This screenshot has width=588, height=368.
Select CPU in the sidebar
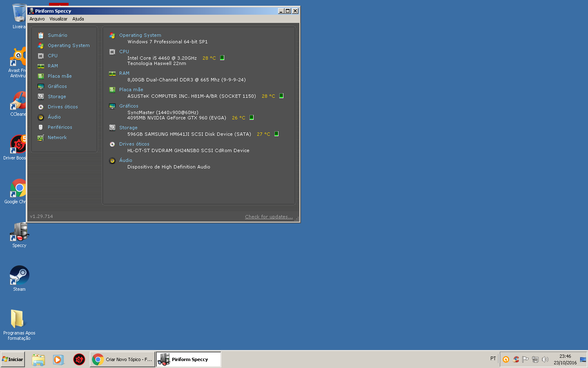click(x=53, y=56)
